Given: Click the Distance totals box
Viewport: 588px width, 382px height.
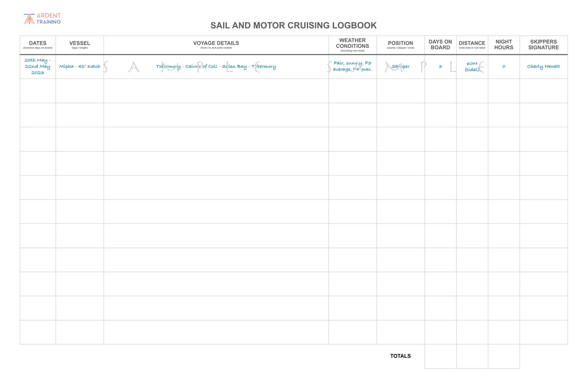Looking at the screenshot, I should (x=472, y=356).
